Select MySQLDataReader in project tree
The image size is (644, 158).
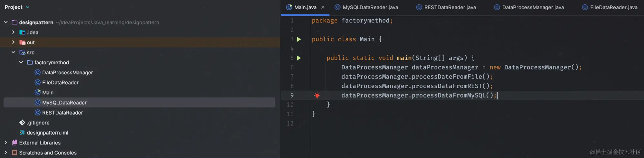point(64,102)
